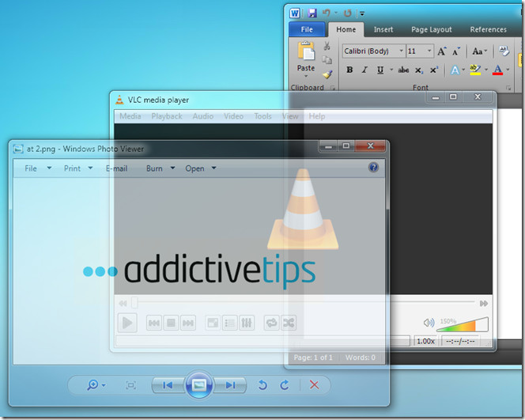This screenshot has height=420, width=525.
Task: Click the Paste button in the Clipboard group
Action: tap(306, 58)
